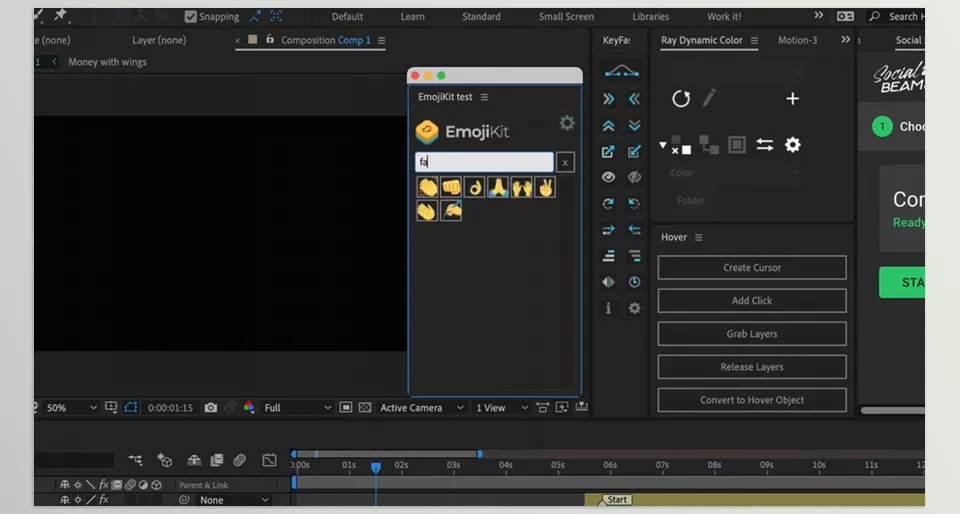Select the OK hand emoji
The image size is (960, 514).
coord(474,187)
